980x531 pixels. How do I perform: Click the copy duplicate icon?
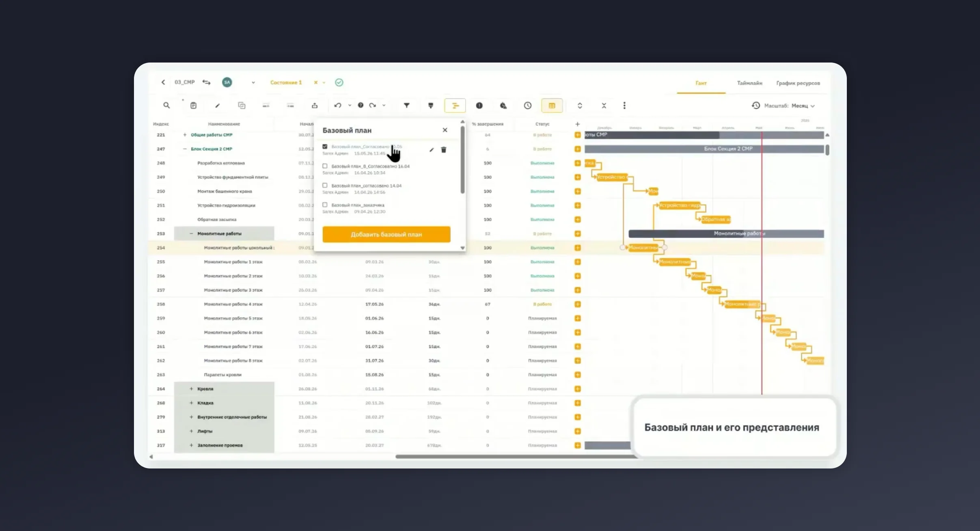pyautogui.click(x=242, y=106)
